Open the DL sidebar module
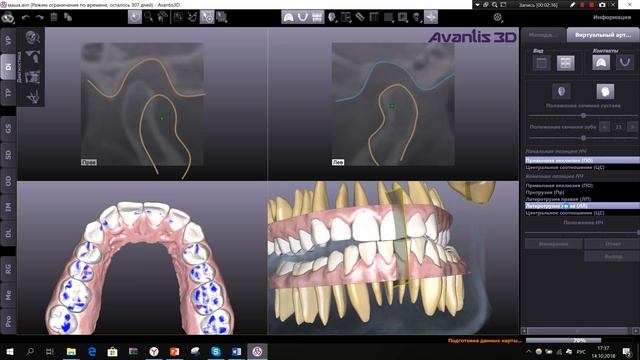 [8, 233]
